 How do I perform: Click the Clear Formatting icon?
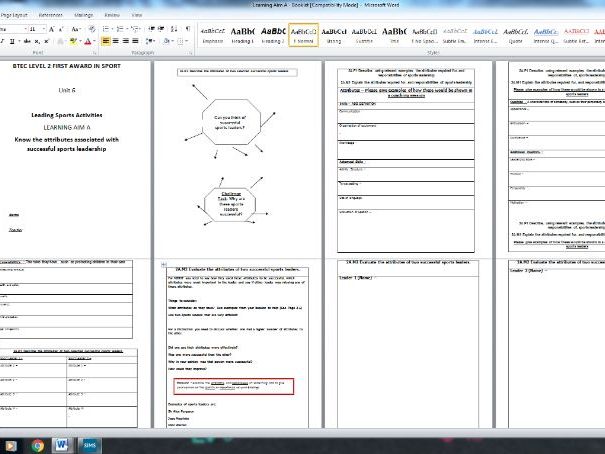92,29
